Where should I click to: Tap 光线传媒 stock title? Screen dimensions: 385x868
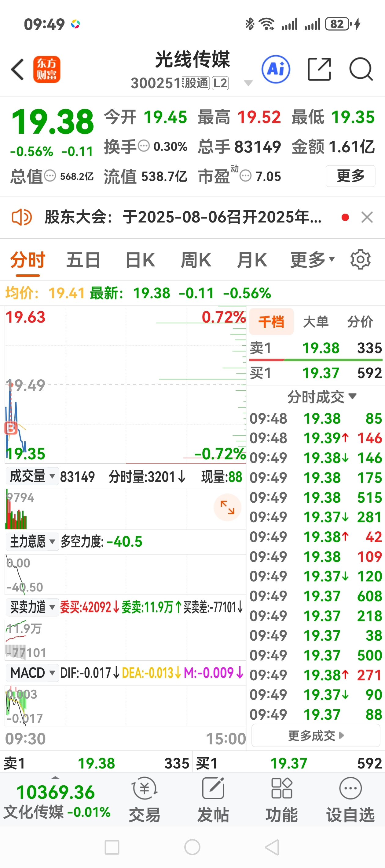coord(192,59)
